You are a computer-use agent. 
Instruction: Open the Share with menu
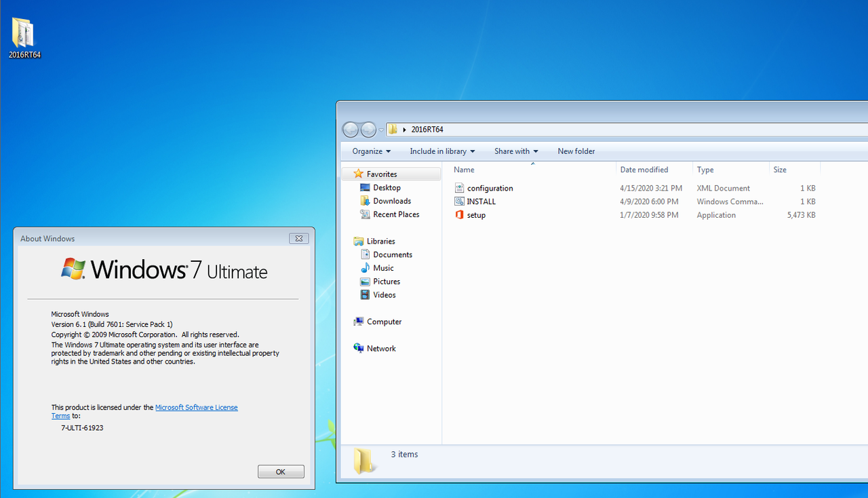(x=516, y=151)
